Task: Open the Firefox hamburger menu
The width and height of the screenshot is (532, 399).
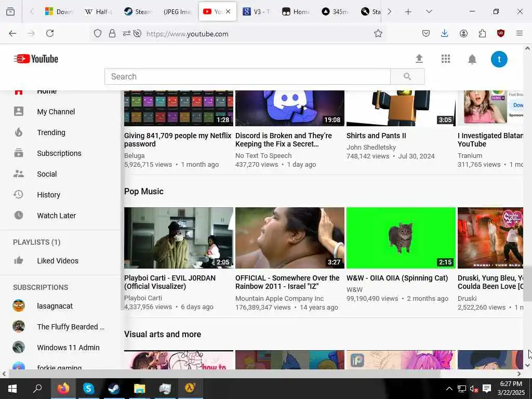Action: [520, 33]
